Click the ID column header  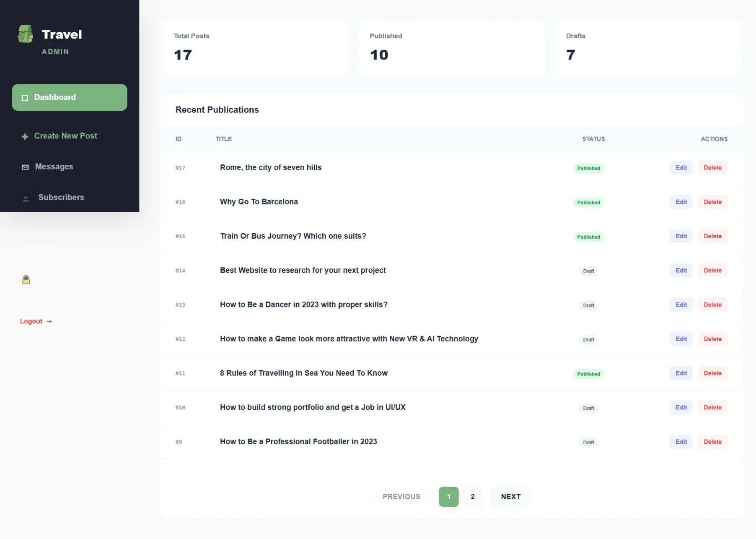(x=179, y=139)
